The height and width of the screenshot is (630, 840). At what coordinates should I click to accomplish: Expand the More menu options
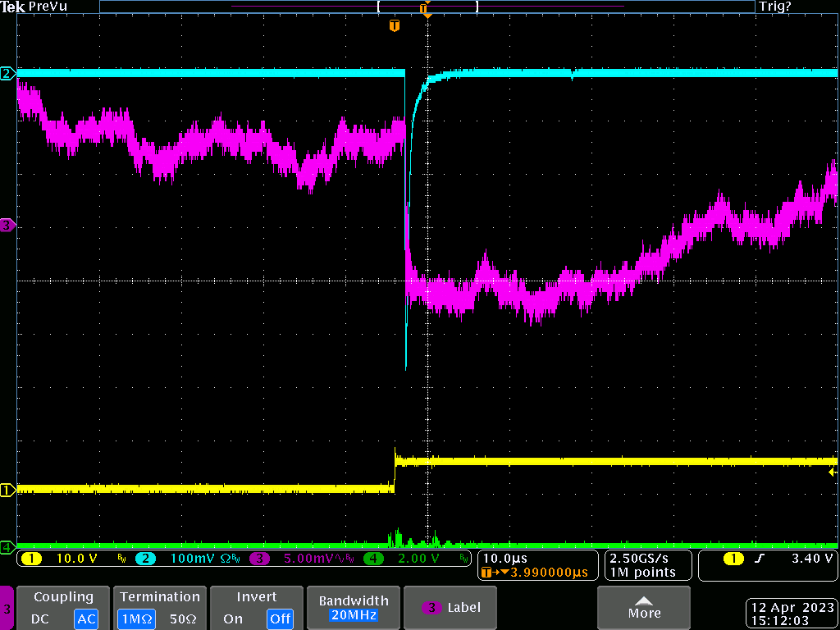tap(644, 608)
